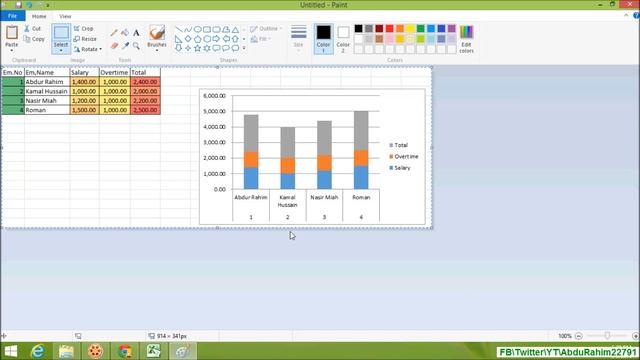Pick the yellow color swatch
Screen dimensions: 640x360
click(x=410, y=28)
